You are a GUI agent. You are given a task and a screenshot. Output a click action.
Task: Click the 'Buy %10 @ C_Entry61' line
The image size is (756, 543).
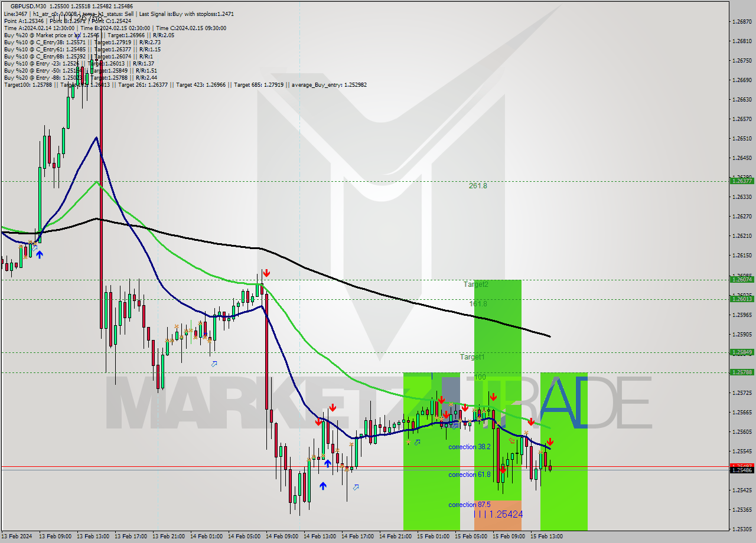[x=82, y=49]
